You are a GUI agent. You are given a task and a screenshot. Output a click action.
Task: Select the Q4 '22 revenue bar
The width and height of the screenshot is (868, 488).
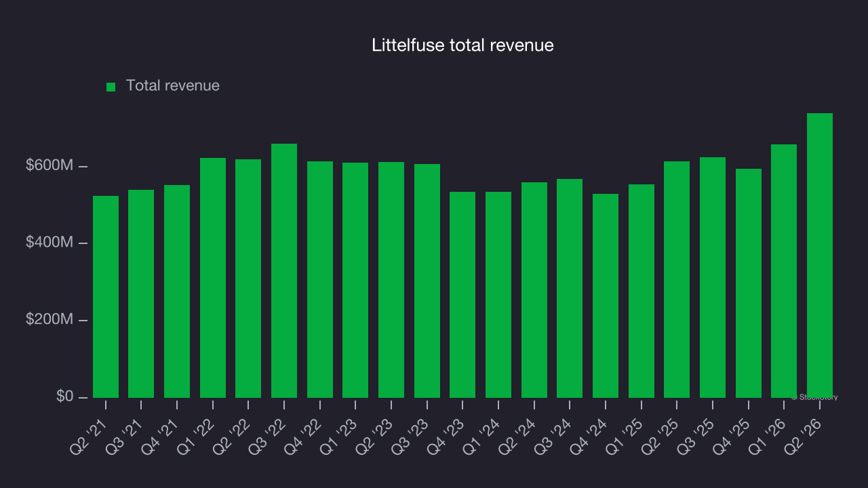click(320, 279)
